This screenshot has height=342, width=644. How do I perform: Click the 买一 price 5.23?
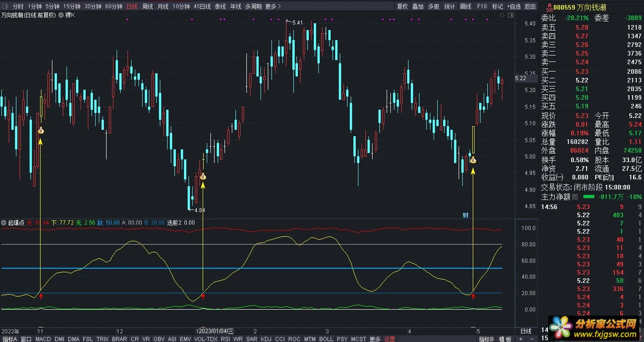pos(582,71)
